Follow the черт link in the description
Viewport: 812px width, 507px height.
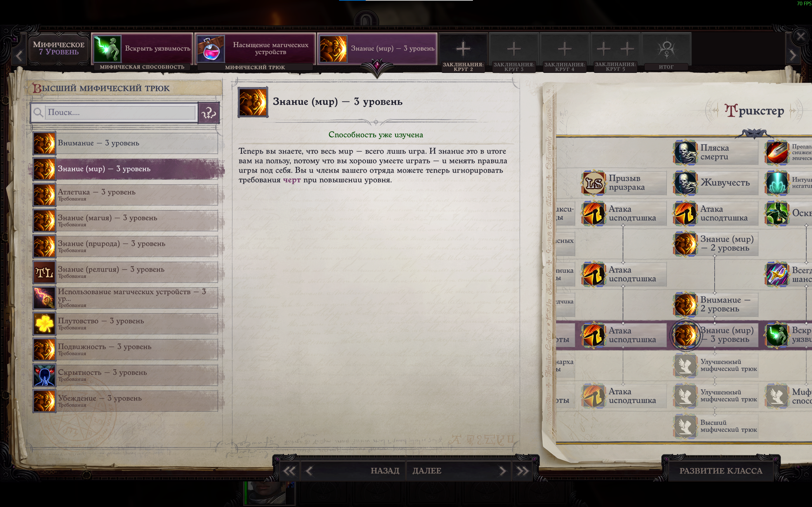[x=291, y=180]
